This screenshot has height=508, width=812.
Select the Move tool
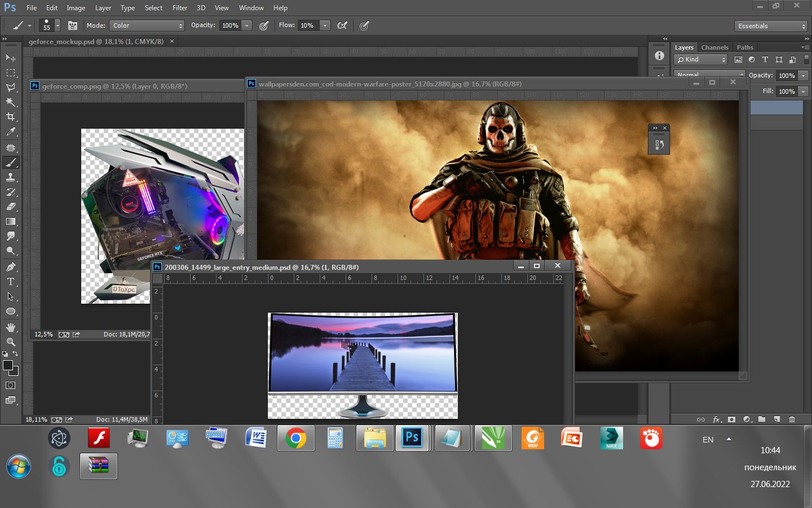(11, 58)
